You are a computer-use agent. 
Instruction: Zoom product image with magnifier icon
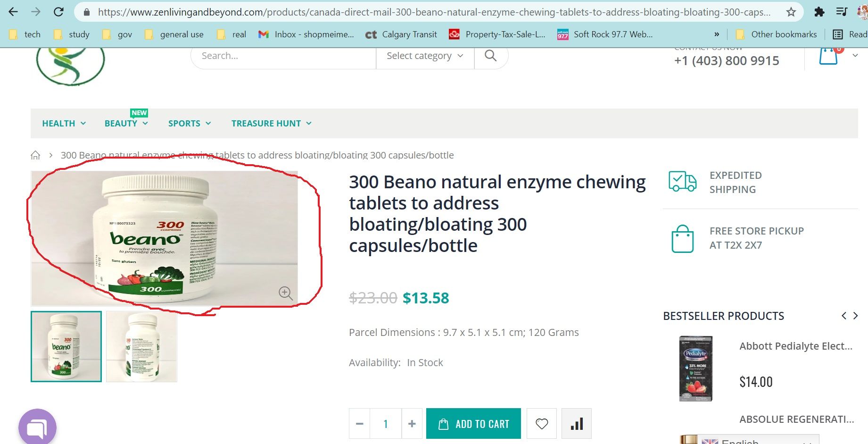[x=285, y=293]
